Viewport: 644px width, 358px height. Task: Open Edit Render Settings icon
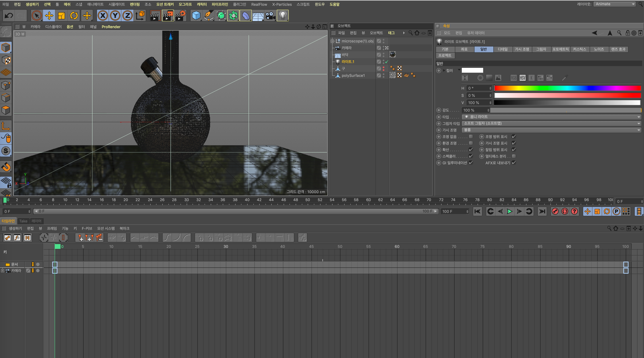[x=181, y=15]
